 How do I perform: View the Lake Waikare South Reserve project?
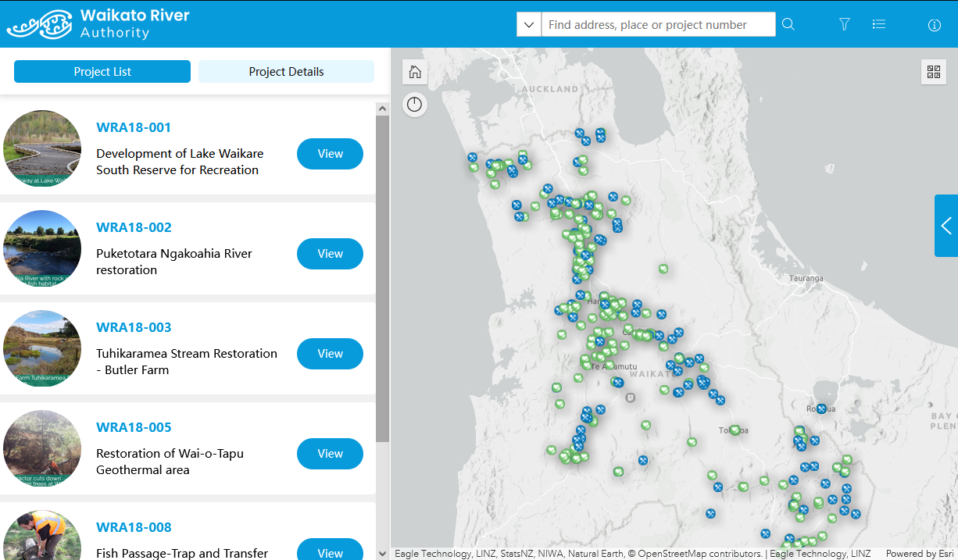pyautogui.click(x=330, y=154)
